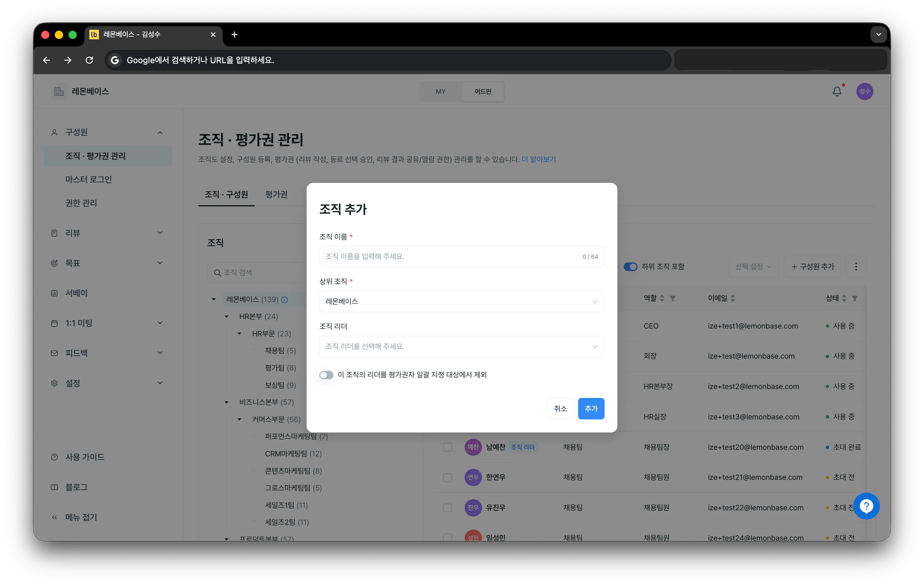Click the filter icon on 상태 column
Viewport: 924px width, 585px height.
pyautogui.click(x=855, y=298)
